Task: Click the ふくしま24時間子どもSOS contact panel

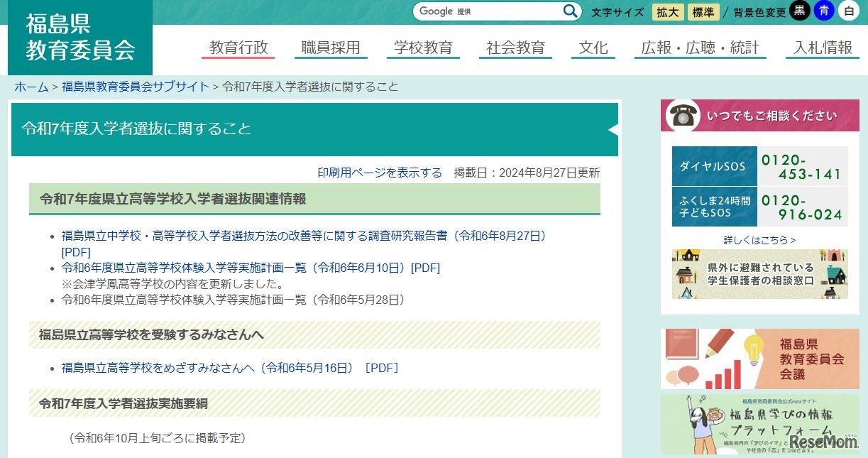Action: point(759,207)
